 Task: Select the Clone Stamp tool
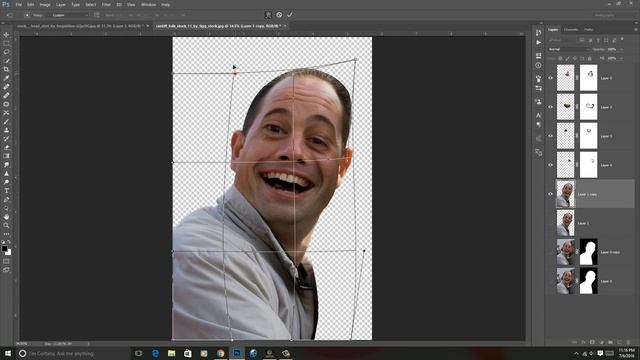6,130
